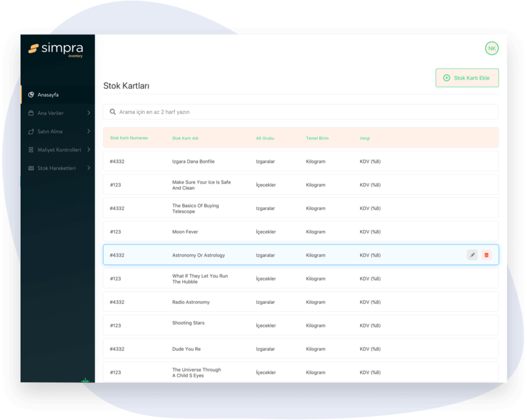527x420 pixels.
Task: Edit Astronomy Or Astrology with pencil icon
Action: coord(472,255)
